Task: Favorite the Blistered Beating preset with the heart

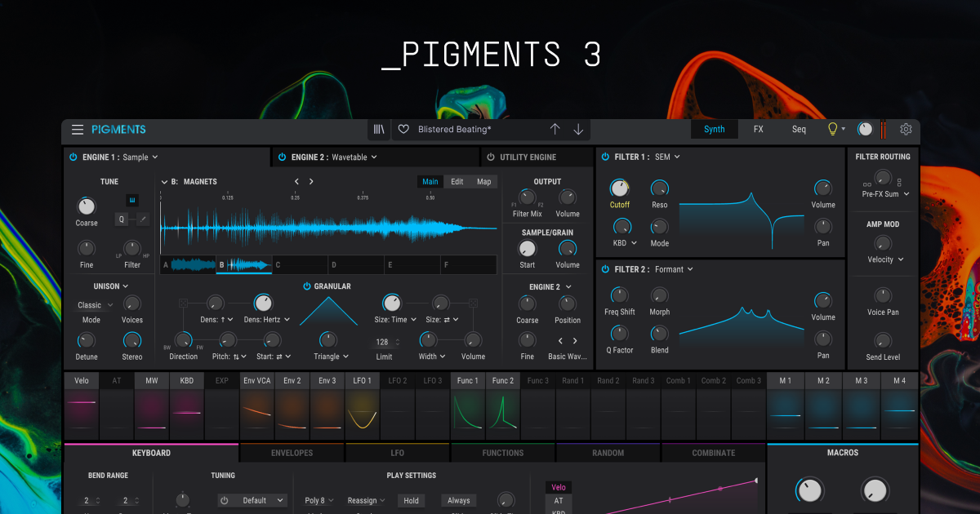Action: coord(405,129)
